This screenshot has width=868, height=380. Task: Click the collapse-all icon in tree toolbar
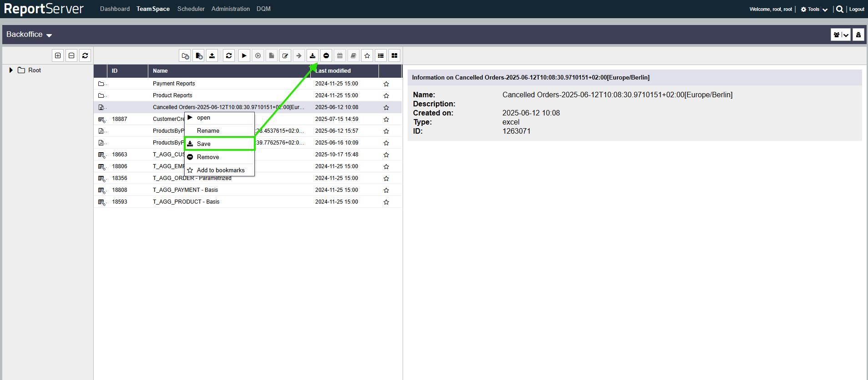(x=71, y=55)
